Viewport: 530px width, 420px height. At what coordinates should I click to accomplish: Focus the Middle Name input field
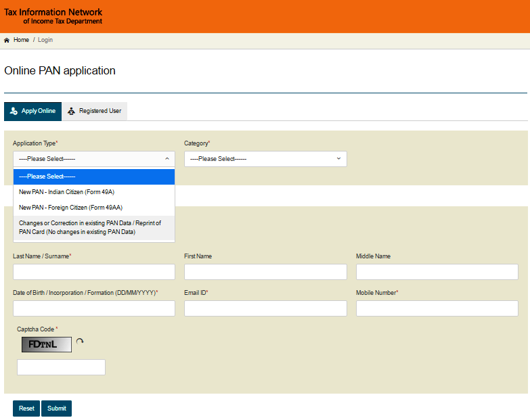(437, 272)
